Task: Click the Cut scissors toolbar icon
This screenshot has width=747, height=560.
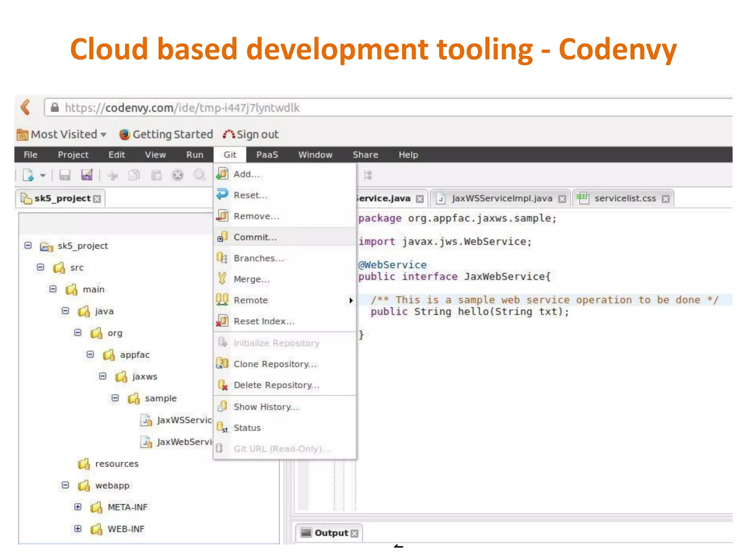Action: pos(113,176)
